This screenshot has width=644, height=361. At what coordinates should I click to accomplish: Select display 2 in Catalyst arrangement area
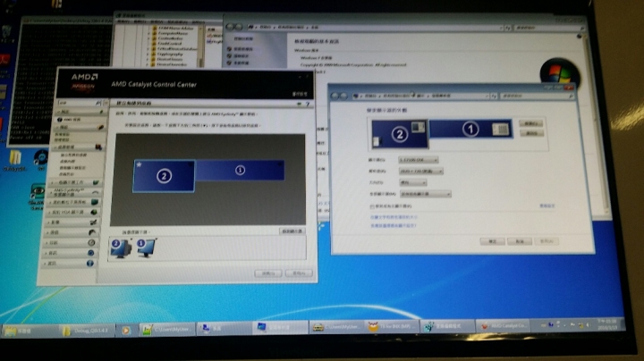coord(164,176)
